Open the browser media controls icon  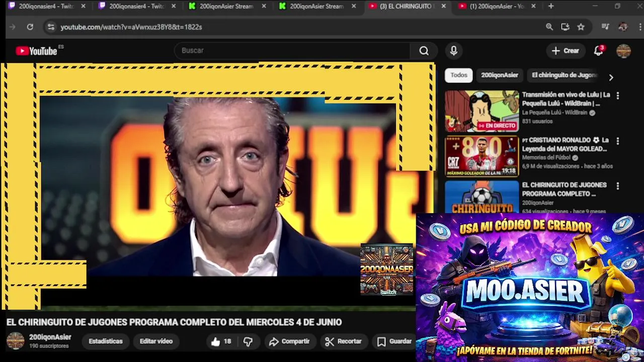point(605,27)
